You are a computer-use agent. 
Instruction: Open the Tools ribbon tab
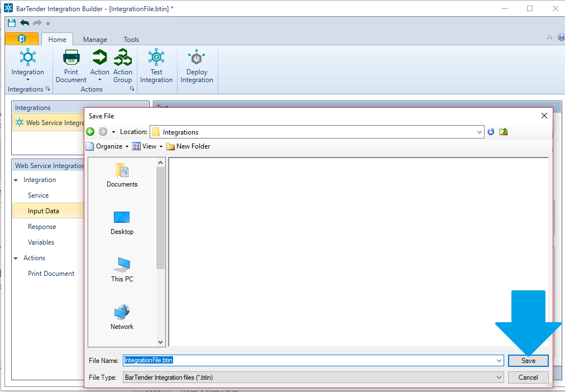coord(131,39)
